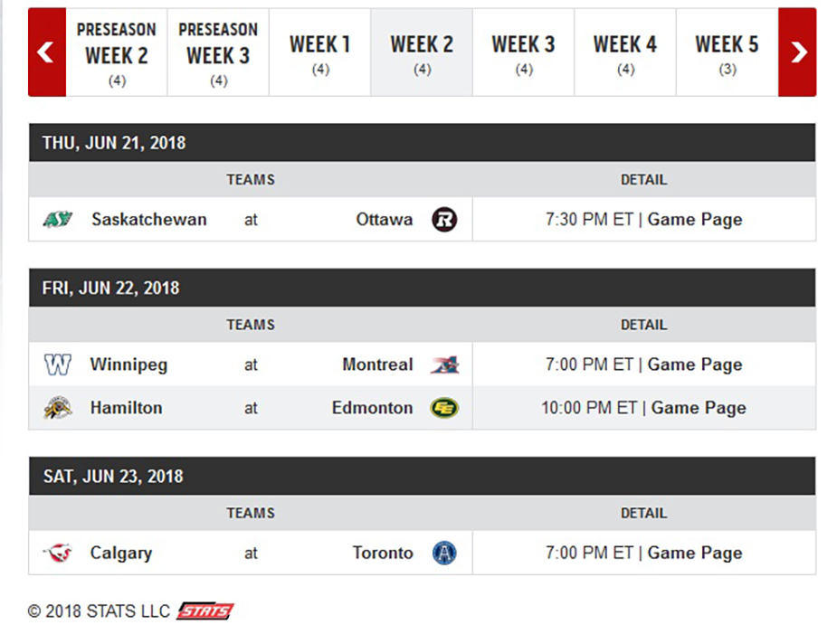Viewport: 837px width, 644px height.
Task: Click the STATS logo in footer
Action: click(204, 611)
